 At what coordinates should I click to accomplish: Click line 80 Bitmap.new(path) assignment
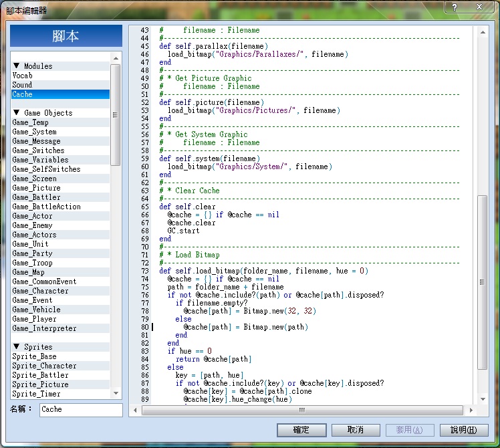point(245,327)
